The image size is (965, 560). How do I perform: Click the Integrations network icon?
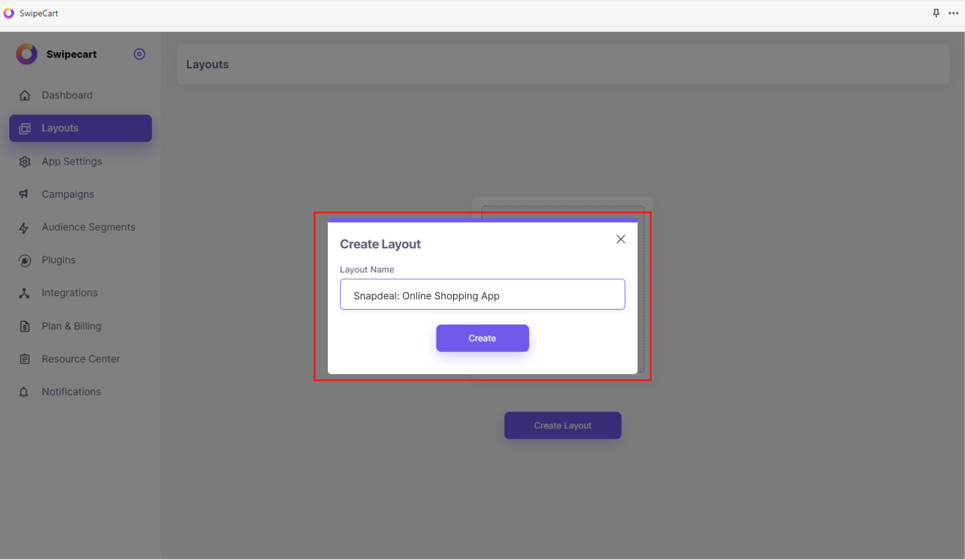point(24,293)
